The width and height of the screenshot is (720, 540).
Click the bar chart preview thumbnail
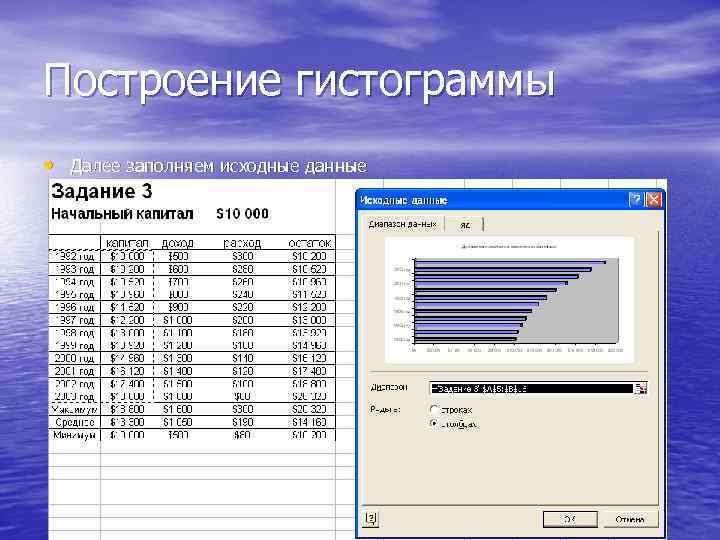tap(509, 299)
